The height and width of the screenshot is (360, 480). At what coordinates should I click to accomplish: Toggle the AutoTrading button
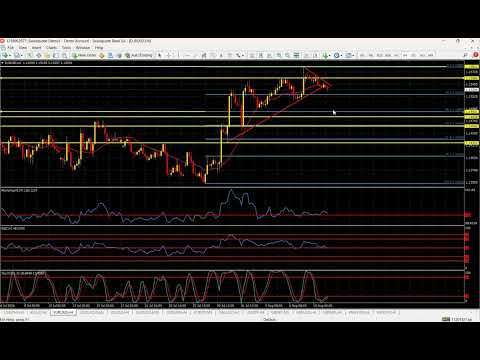138,55
